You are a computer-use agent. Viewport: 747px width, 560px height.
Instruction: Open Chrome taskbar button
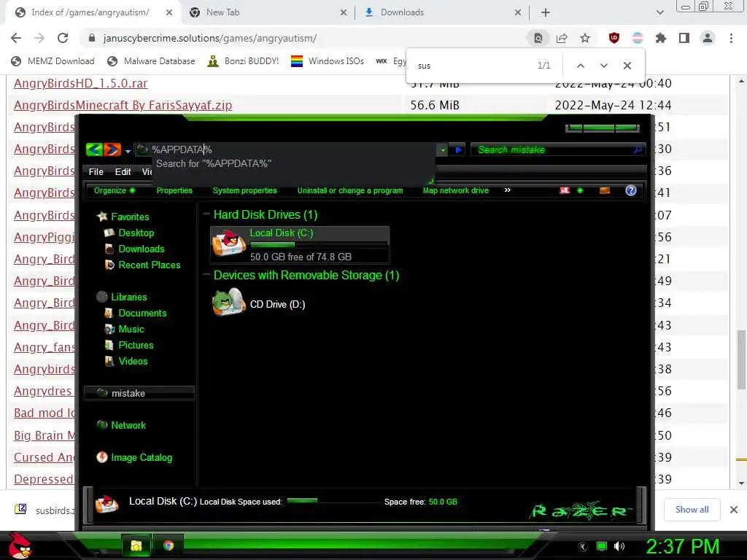click(169, 545)
